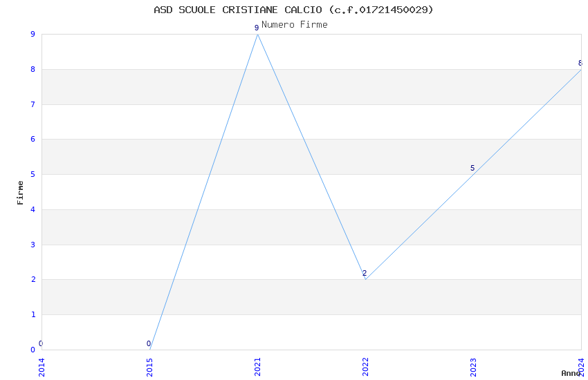Select the 2021 x-axis year label

pyautogui.click(x=257, y=368)
